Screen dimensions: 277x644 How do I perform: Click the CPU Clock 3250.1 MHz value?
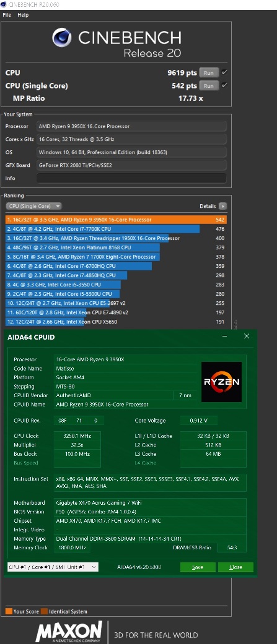coord(77,436)
